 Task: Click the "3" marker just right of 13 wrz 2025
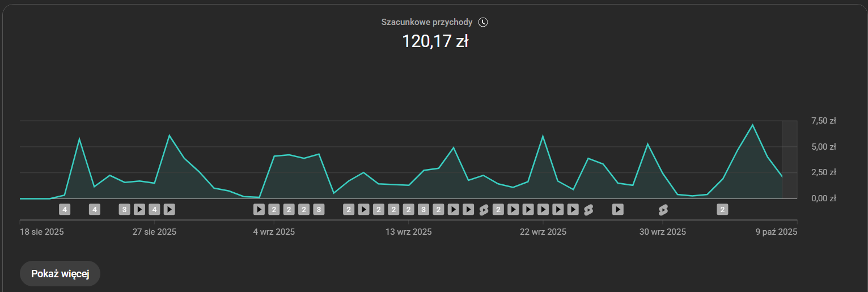coord(423,210)
